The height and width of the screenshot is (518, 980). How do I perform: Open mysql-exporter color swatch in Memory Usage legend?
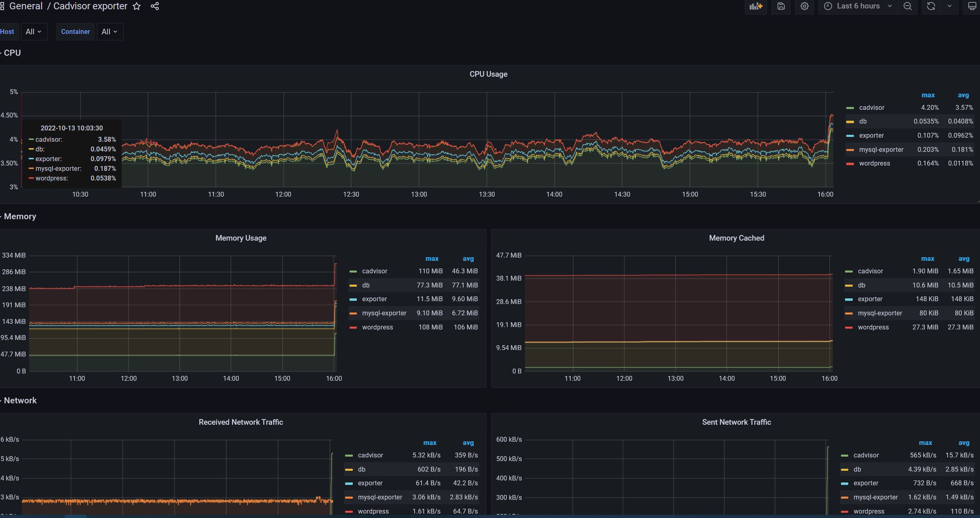point(353,314)
